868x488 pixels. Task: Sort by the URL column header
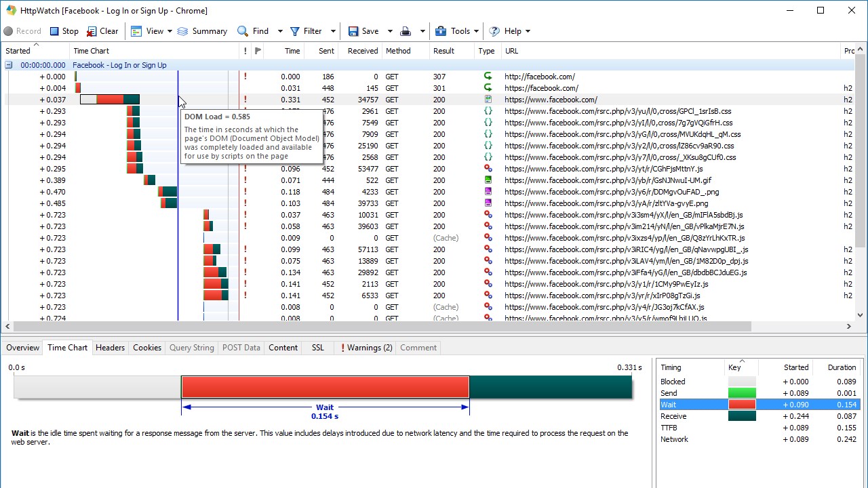click(511, 51)
